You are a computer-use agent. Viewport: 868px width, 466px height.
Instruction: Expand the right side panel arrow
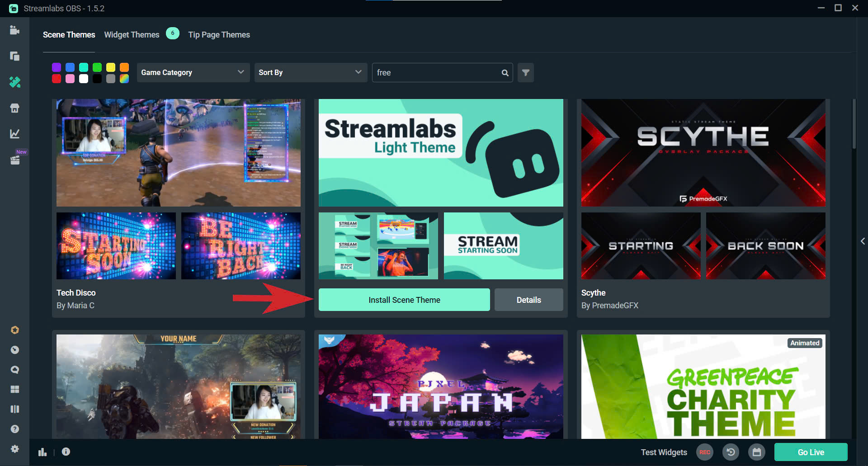point(863,241)
